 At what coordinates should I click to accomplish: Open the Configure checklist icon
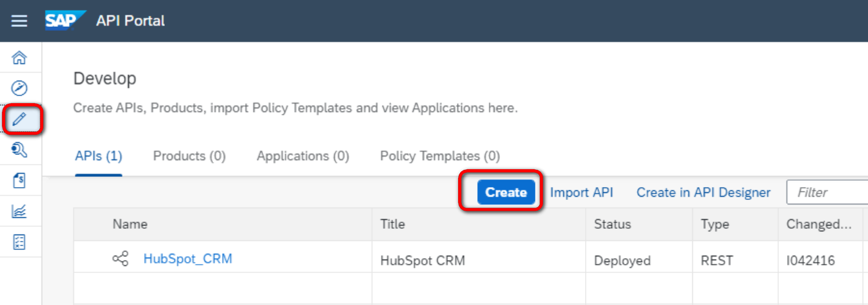pyautogui.click(x=20, y=242)
